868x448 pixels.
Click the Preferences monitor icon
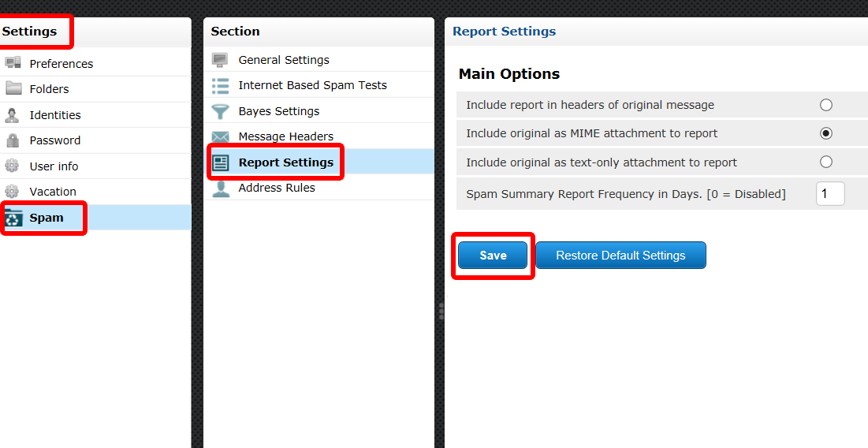pos(13,62)
